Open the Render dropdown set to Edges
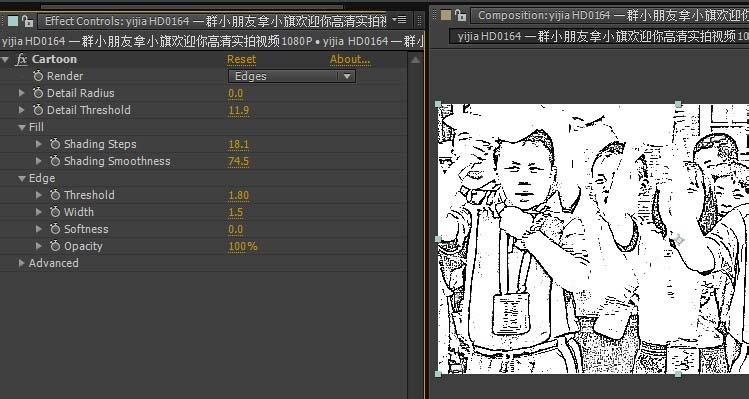Screen dimensions: 749x399 pos(292,76)
